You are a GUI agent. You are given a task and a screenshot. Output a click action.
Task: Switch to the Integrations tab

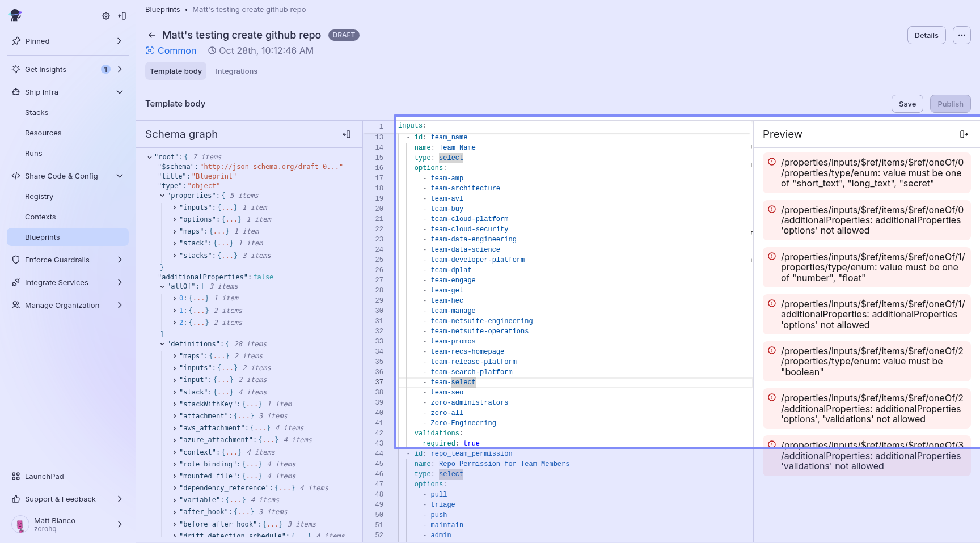[236, 71]
